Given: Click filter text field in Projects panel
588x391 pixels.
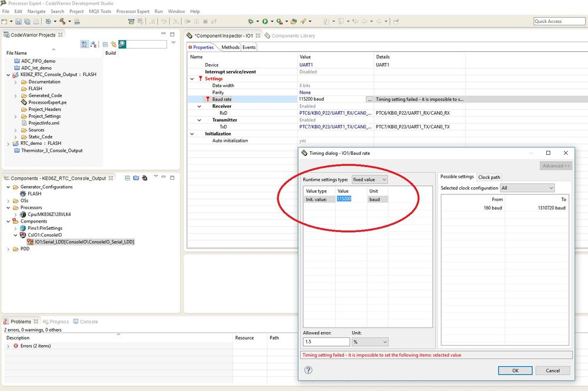Looking at the screenshot, I should tap(147, 44).
